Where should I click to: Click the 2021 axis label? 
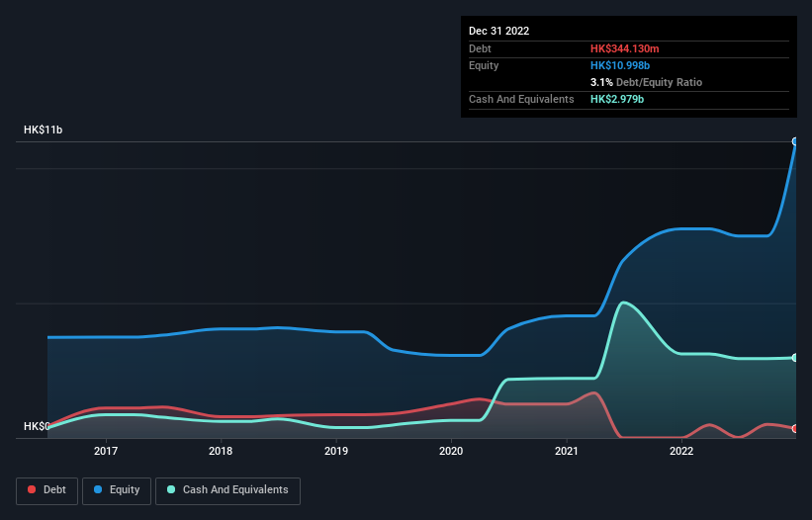[x=567, y=451]
